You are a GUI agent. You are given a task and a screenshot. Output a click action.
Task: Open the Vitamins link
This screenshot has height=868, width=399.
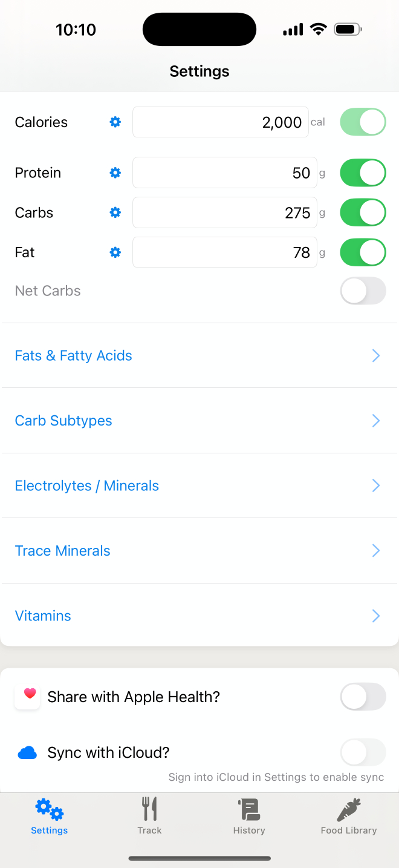click(x=43, y=616)
